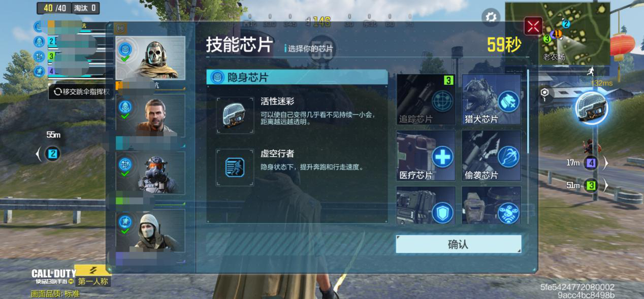Image resolution: width=644 pixels, height=299 pixels.
Task: Choose the 医疗芯片 medic chip
Action: tap(426, 155)
